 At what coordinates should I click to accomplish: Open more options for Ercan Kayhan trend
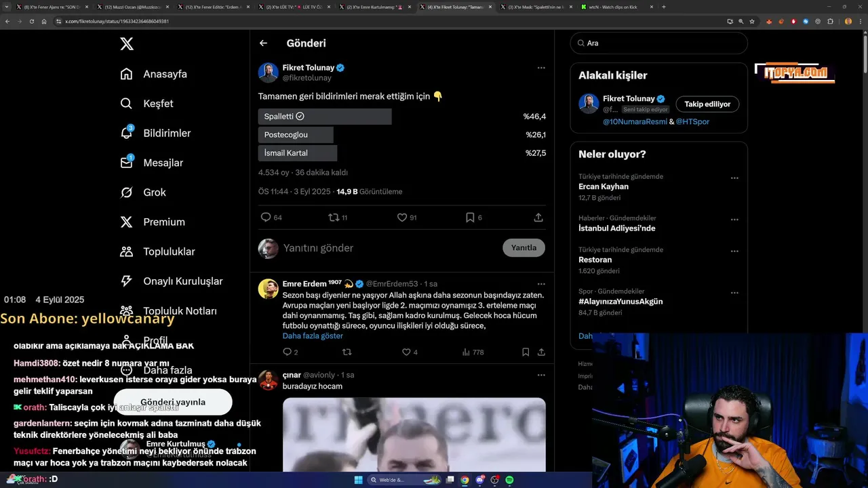[x=734, y=178]
